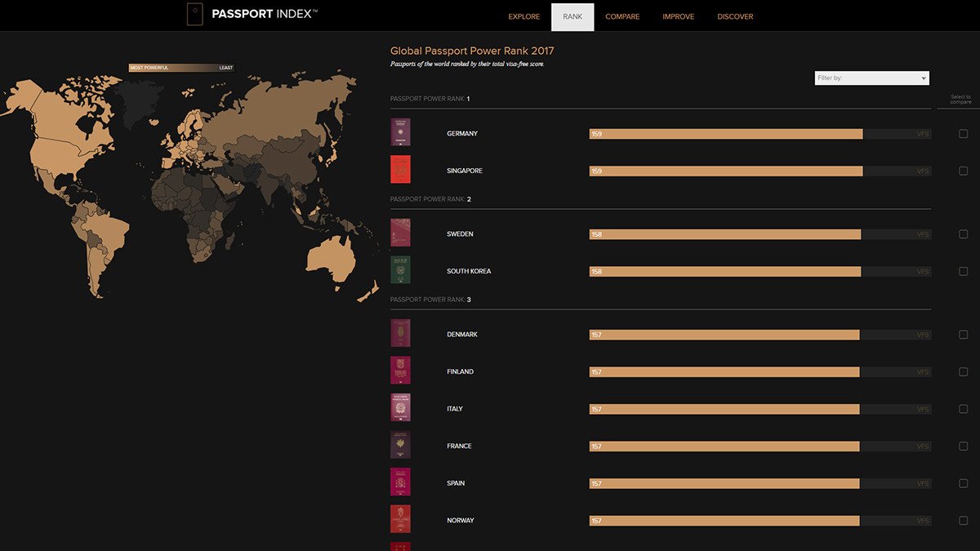
Task: Click the Filter by dropdown arrow
Action: 924,78
